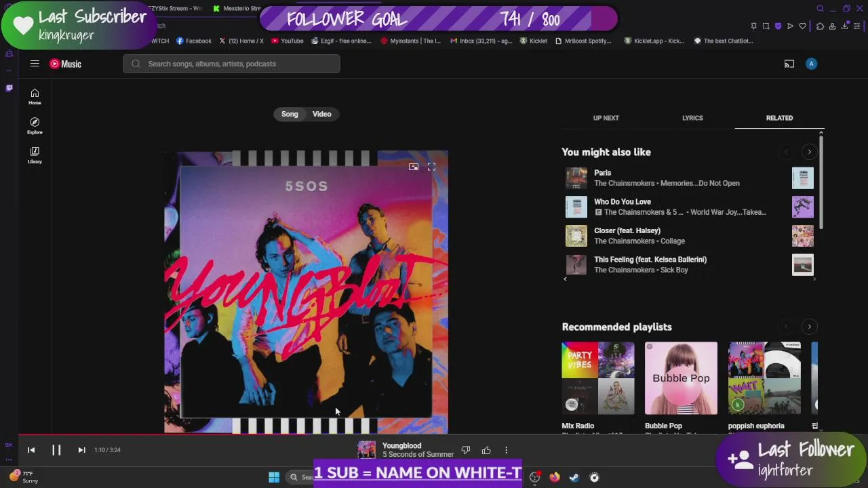This screenshot has height=488, width=868.
Task: Click the poppish euphoria playlist title
Action: point(756,426)
